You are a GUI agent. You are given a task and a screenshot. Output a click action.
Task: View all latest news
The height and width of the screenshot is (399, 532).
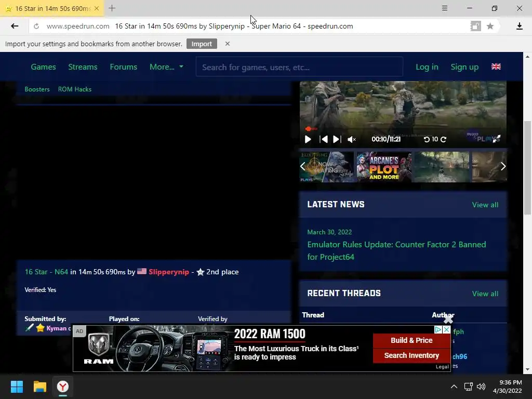[x=485, y=205]
